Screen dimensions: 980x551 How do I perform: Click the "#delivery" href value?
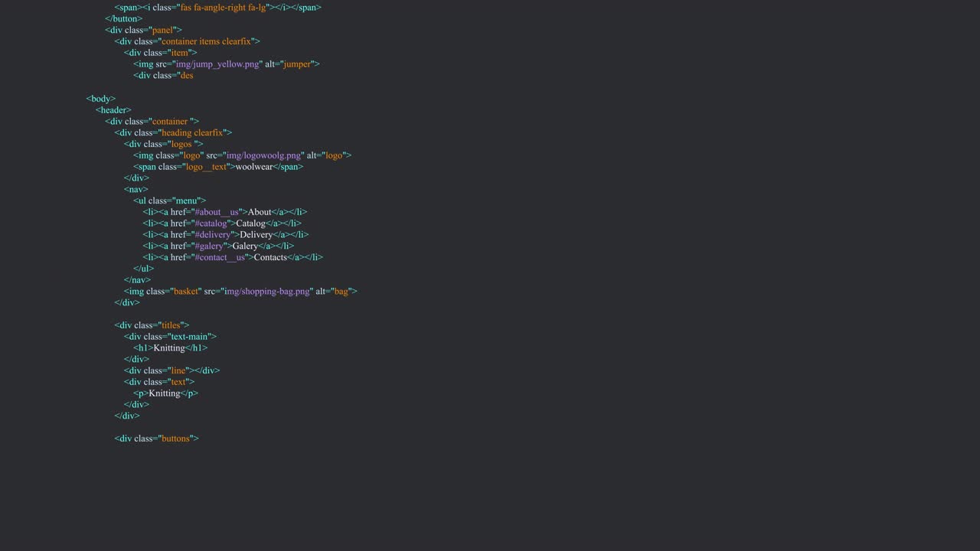[214, 234]
